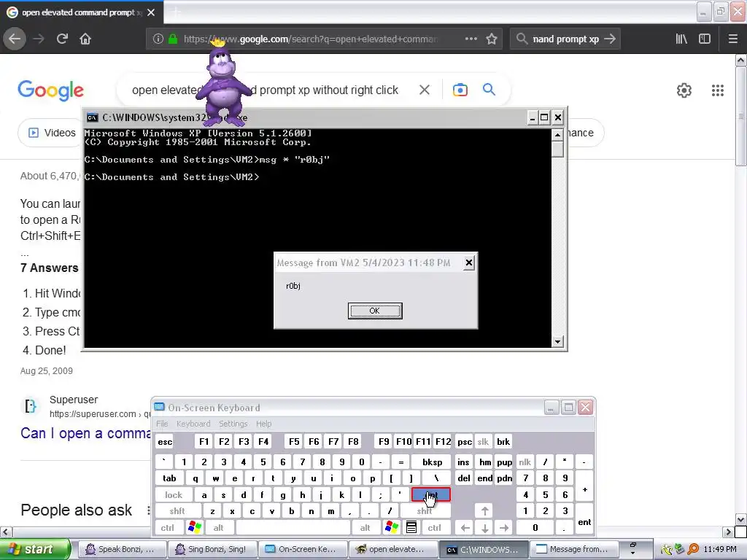This screenshot has height=560, width=747.
Task: Click the del key on On-Screen Keyboard
Action: click(463, 478)
